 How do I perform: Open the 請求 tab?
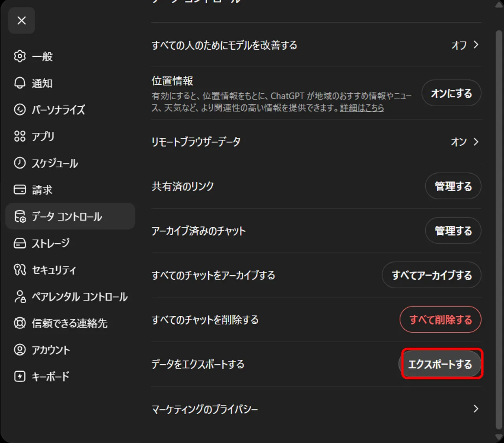[70, 190]
